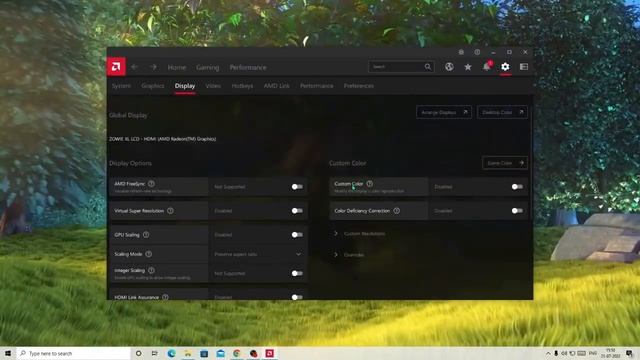Viewport: 640px width, 360px height.
Task: Open the Home menu
Action: tap(177, 67)
